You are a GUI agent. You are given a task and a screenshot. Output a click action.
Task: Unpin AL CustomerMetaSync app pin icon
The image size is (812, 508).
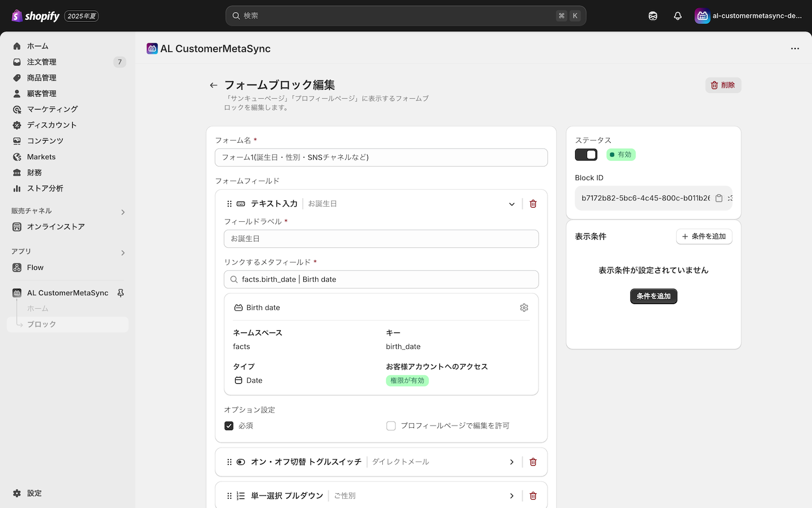(x=121, y=293)
